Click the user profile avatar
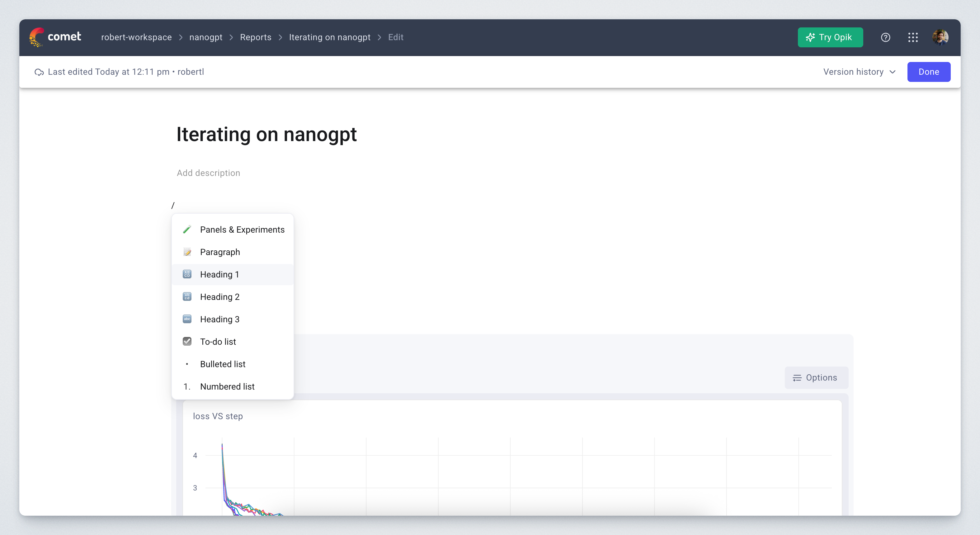 940,37
